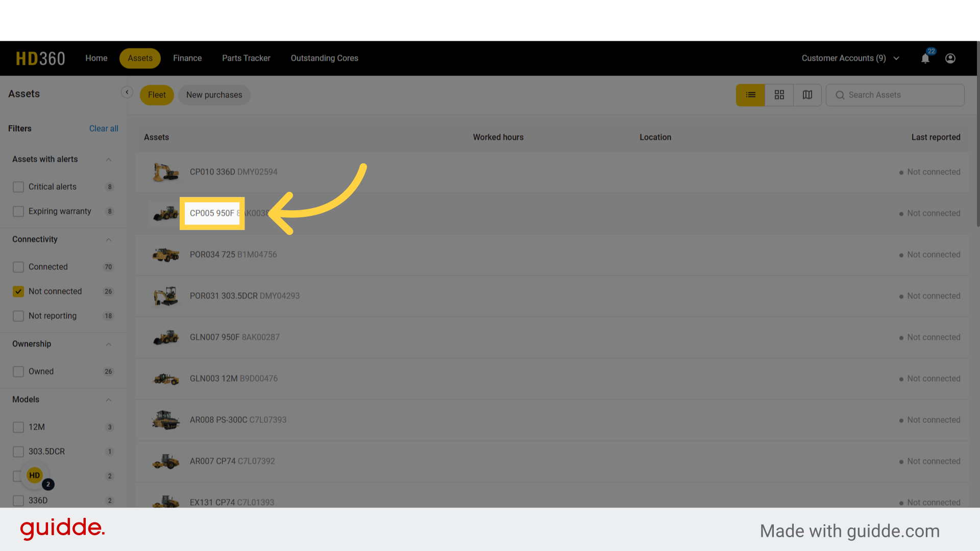Viewport: 980px width, 551px height.
Task: Click the search magnifier icon
Action: click(x=840, y=95)
